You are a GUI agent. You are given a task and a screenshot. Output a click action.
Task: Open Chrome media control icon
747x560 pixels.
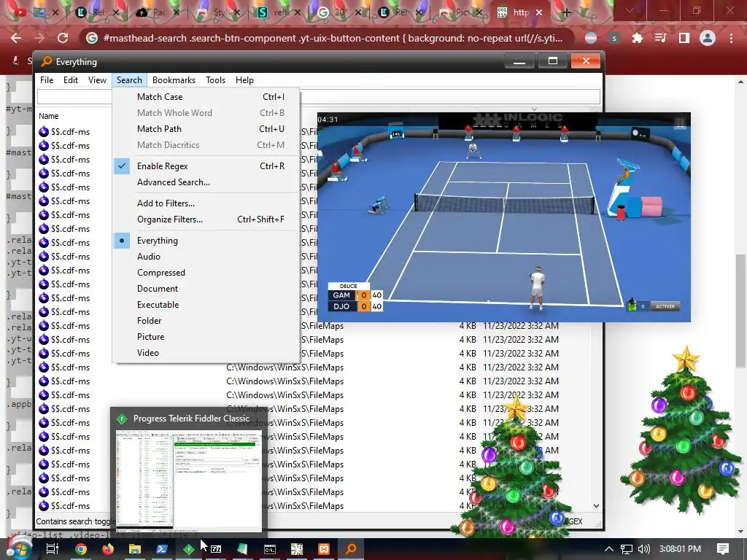coord(660,38)
